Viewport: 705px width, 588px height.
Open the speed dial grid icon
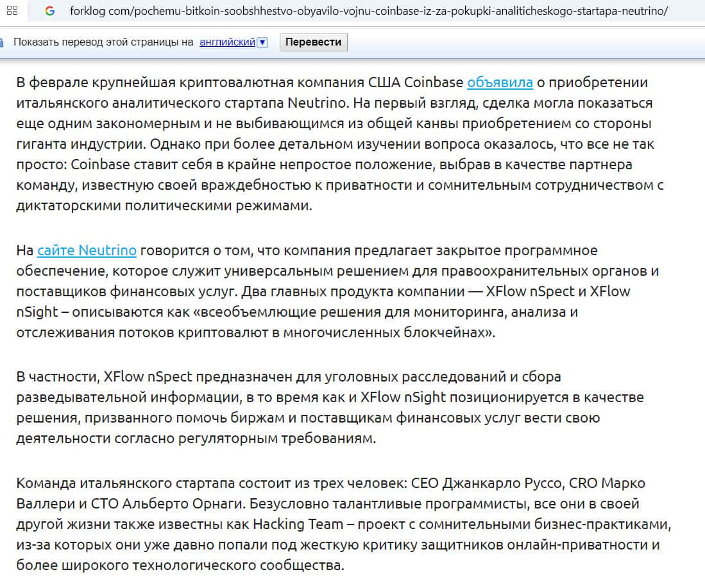12,10
